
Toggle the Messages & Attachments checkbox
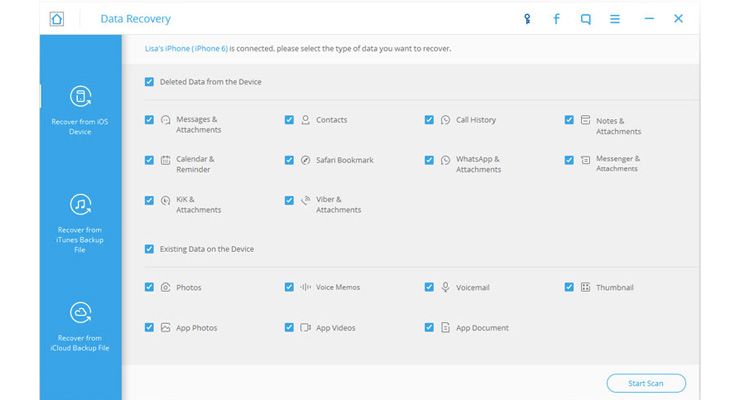point(149,120)
